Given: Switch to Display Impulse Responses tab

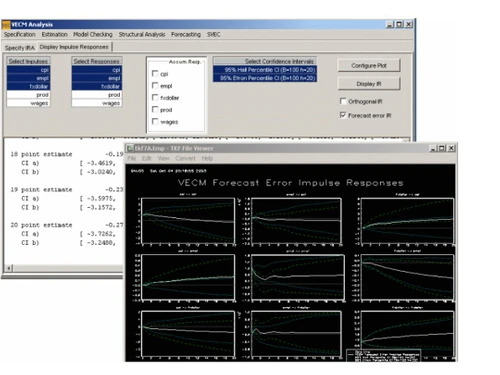Looking at the screenshot, I should (x=74, y=47).
